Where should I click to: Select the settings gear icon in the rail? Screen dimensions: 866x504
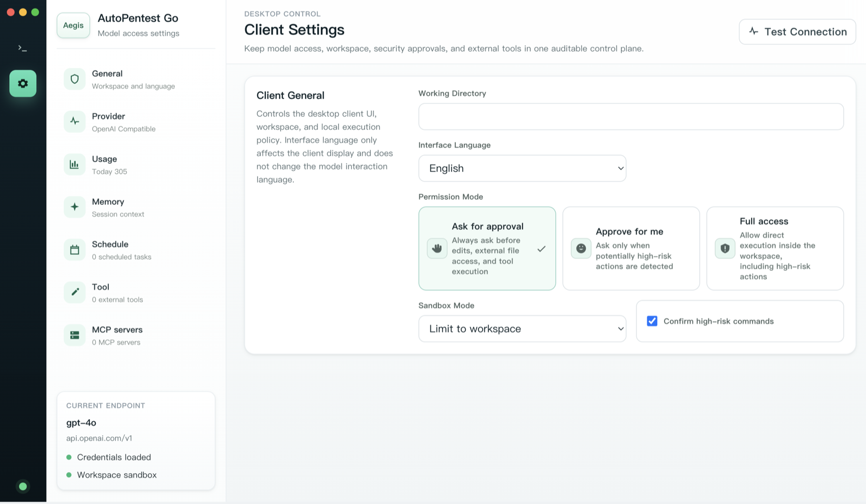point(23,83)
